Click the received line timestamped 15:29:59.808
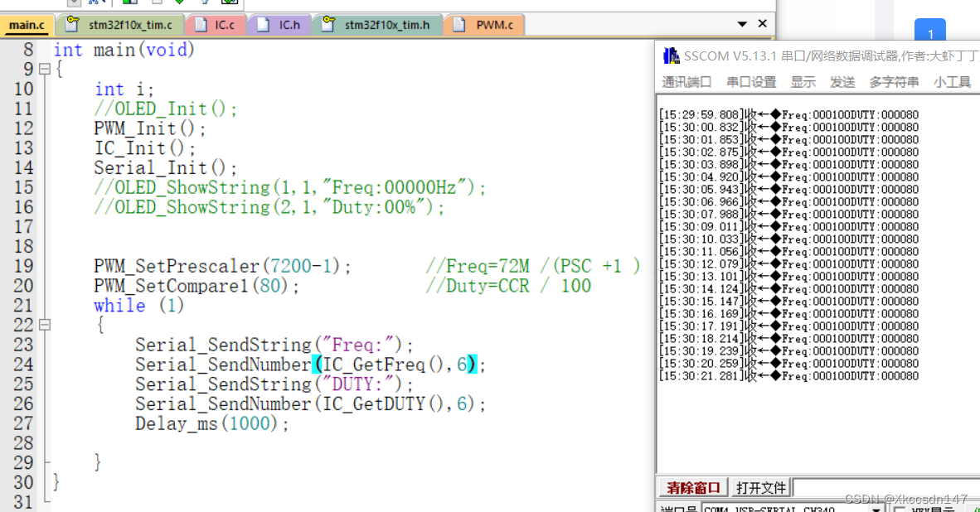The height and width of the screenshot is (512, 980). (x=788, y=115)
